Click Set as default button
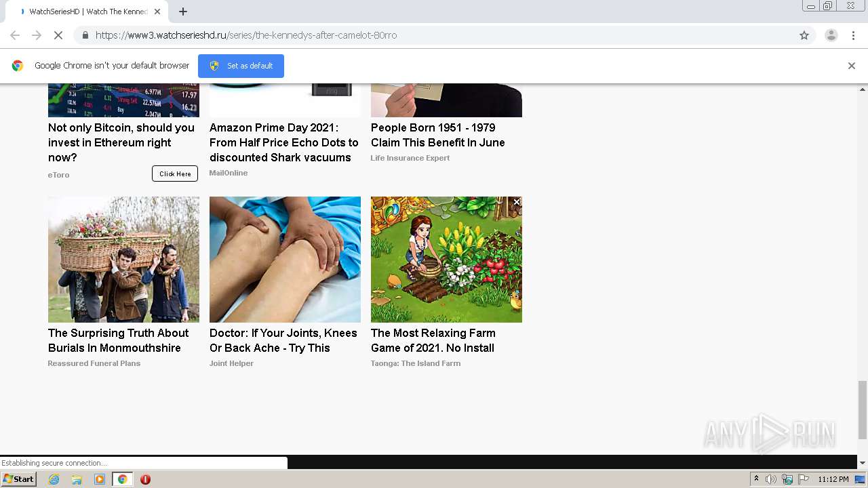This screenshot has width=868, height=488. (241, 66)
